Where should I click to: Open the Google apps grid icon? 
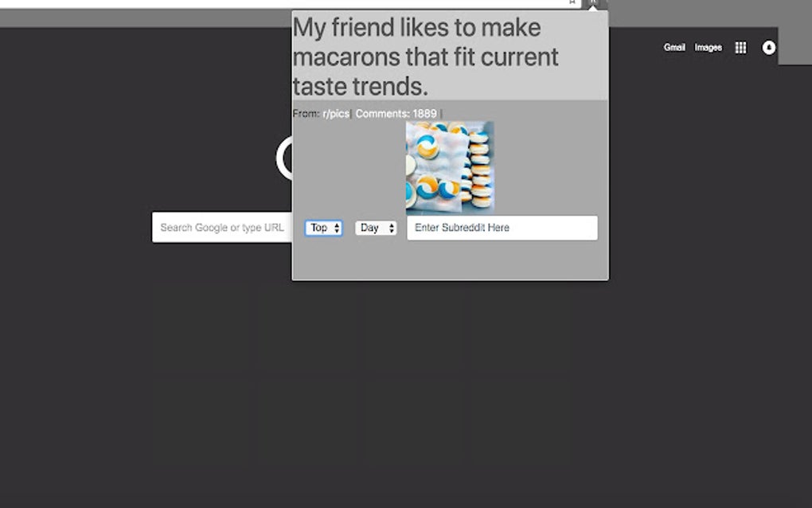click(740, 48)
